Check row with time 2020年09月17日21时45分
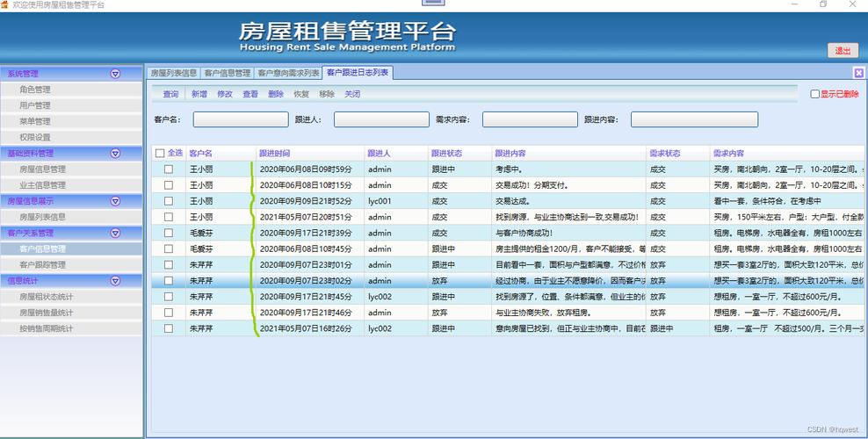This screenshot has height=439, width=868. (x=169, y=297)
